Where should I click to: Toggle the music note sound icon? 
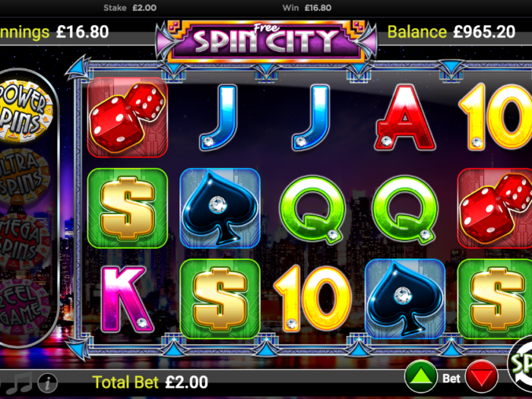coord(19,385)
